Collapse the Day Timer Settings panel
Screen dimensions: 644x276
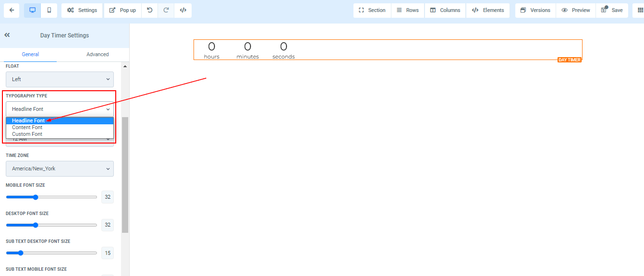pyautogui.click(x=7, y=35)
